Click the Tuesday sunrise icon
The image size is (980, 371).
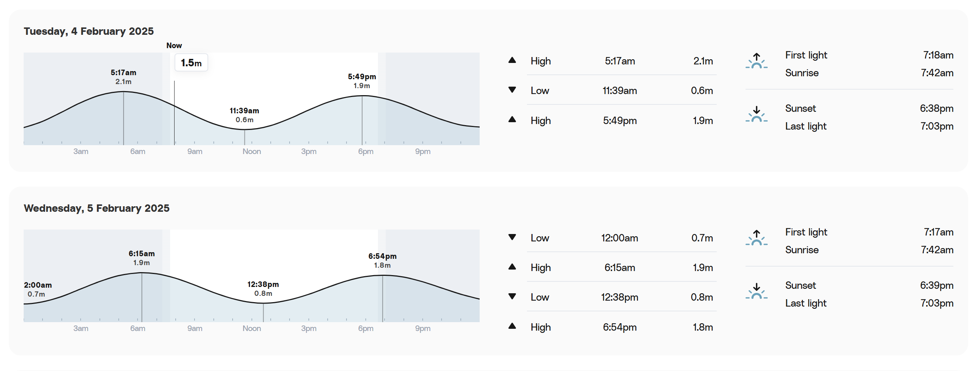[756, 61]
